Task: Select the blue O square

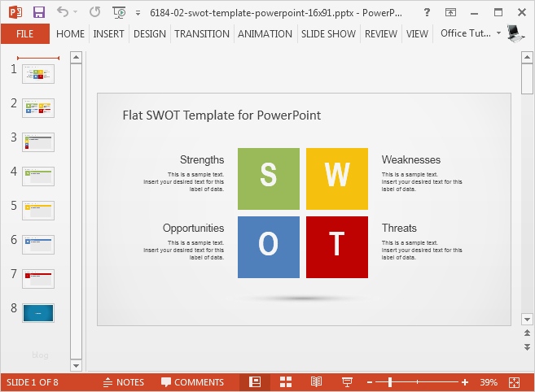Action: click(269, 247)
